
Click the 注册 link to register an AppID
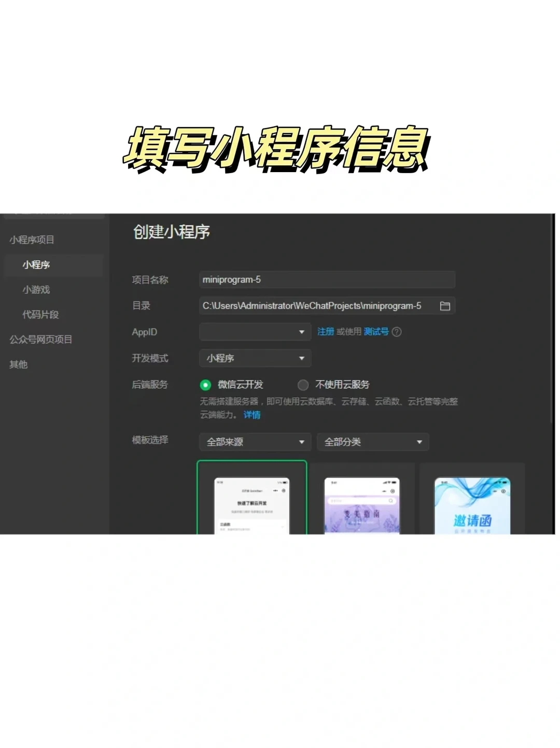[x=326, y=332]
